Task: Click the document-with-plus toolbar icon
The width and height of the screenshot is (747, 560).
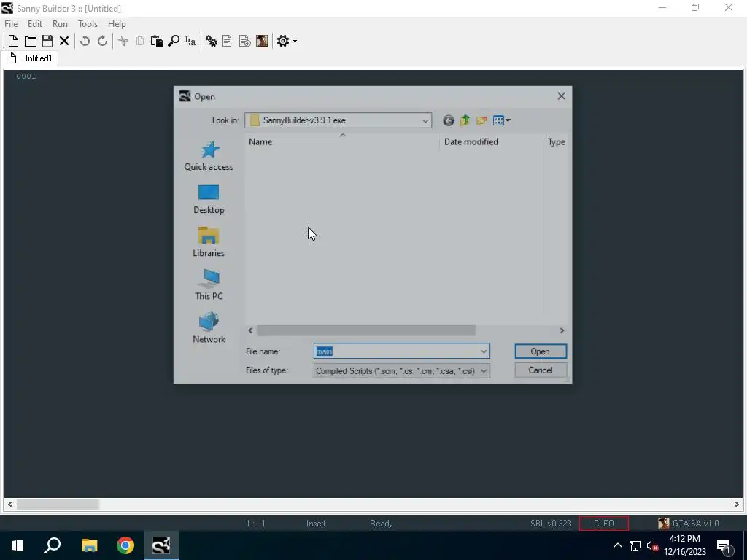Action: [245, 41]
